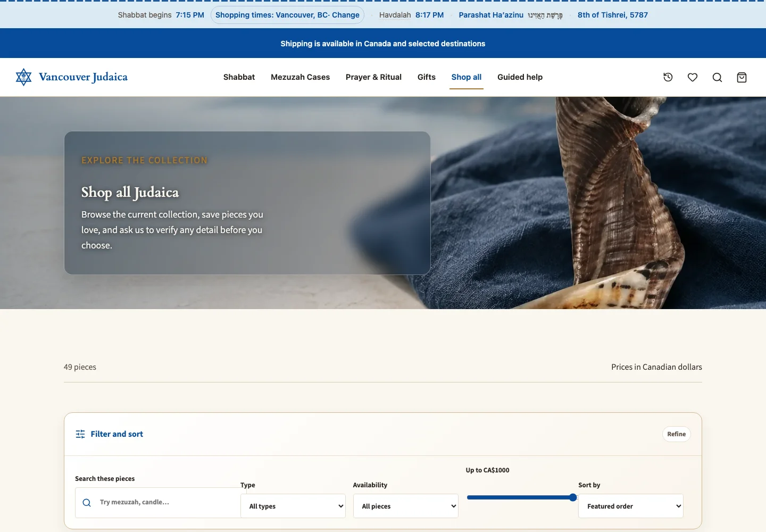Click the 8th of Tishrei, 5787 date

click(613, 15)
